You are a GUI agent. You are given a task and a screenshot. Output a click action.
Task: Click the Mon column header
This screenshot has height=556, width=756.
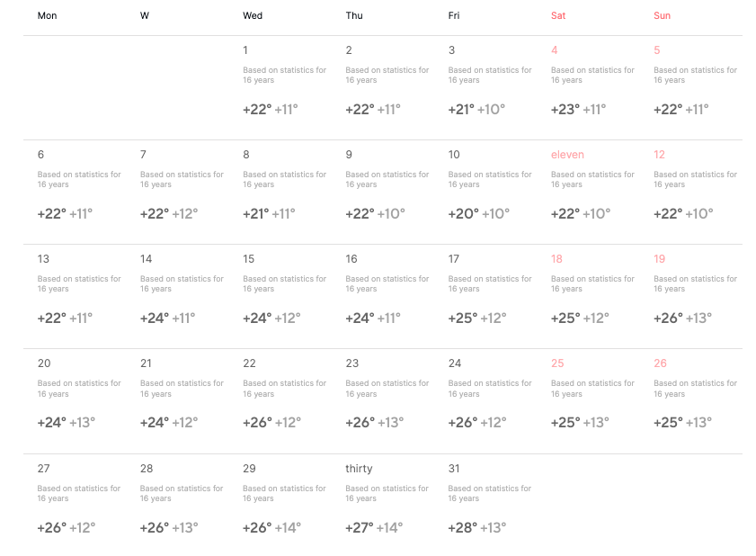48,16
